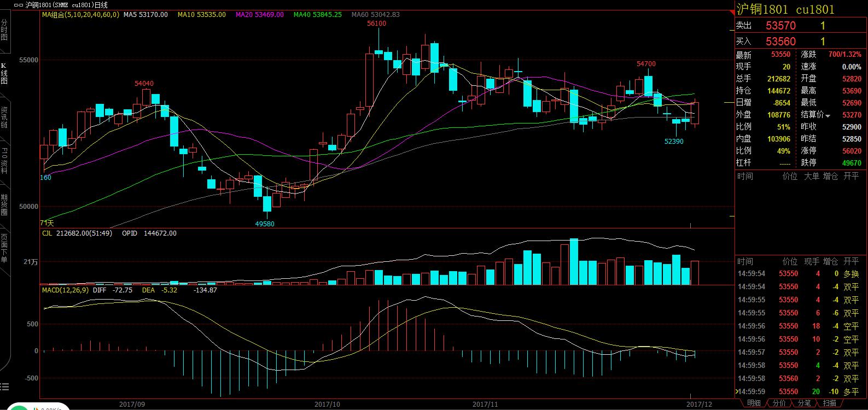Open the 页面下单 order sidebar tab
868x410 pixels.
pyautogui.click(x=4, y=249)
